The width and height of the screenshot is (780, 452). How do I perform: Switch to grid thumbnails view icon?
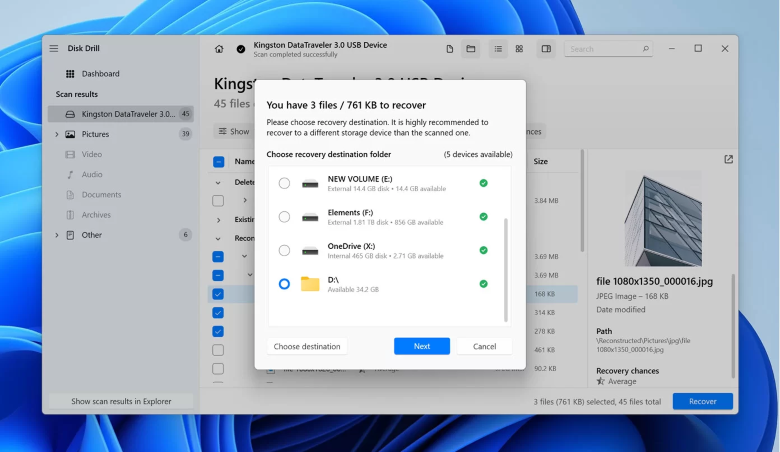pos(519,49)
